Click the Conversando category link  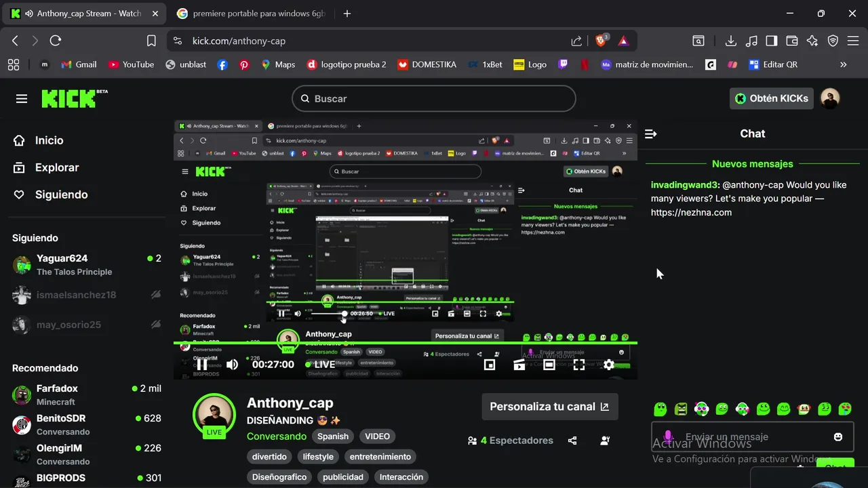pyautogui.click(x=277, y=436)
